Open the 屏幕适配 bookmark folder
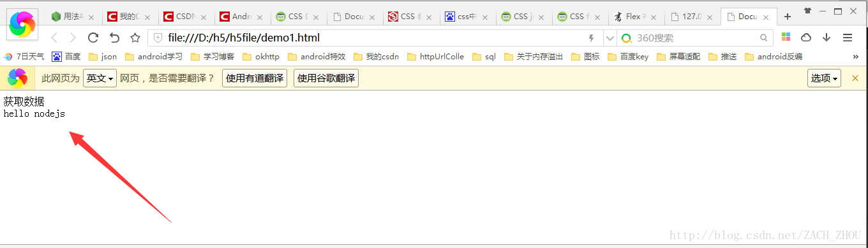This screenshot has width=868, height=248. (678, 57)
